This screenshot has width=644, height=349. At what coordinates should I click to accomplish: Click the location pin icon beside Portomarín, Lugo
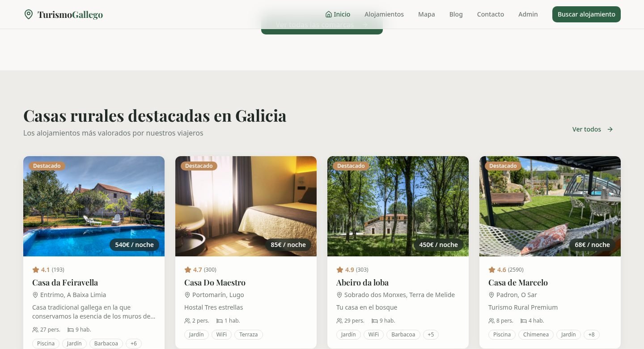(187, 295)
